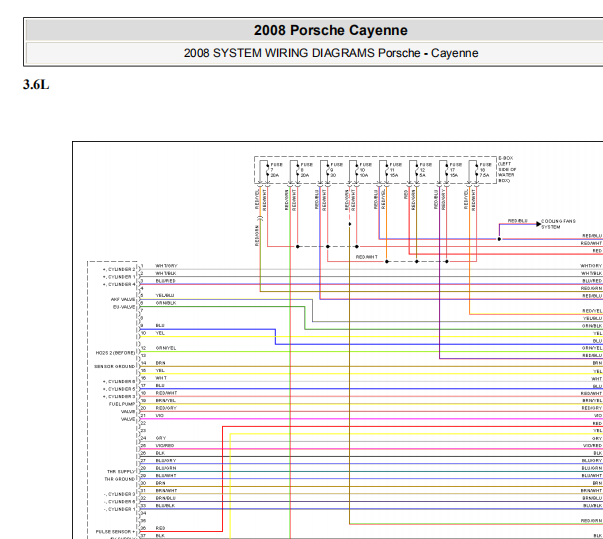Click the '+, CYLINDER 3' connector label

pyautogui.click(x=119, y=396)
